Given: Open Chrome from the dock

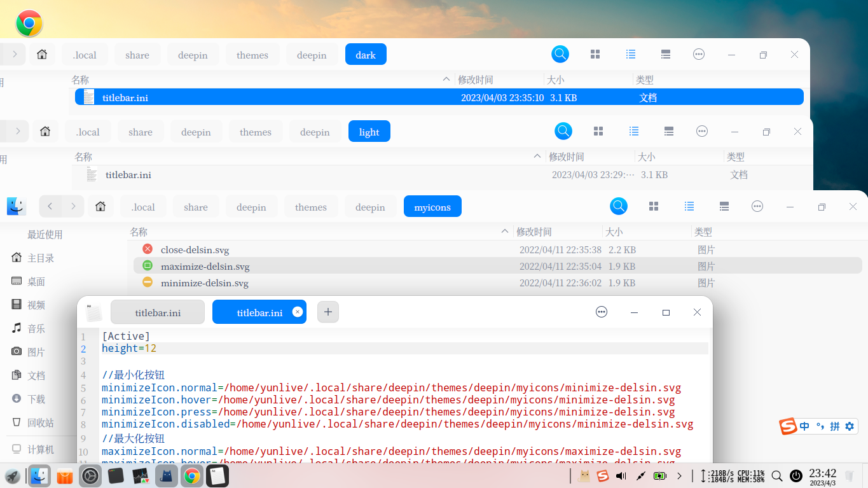Looking at the screenshot, I should coord(192,476).
